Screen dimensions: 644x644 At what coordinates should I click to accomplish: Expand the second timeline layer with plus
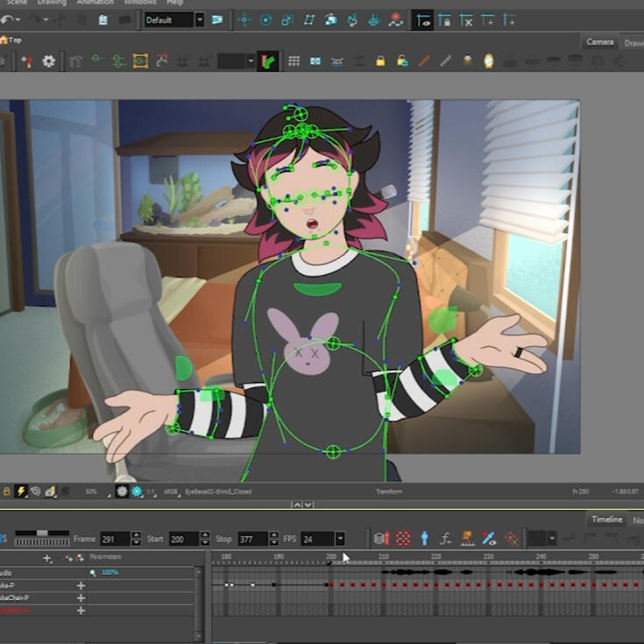pyautogui.click(x=81, y=585)
